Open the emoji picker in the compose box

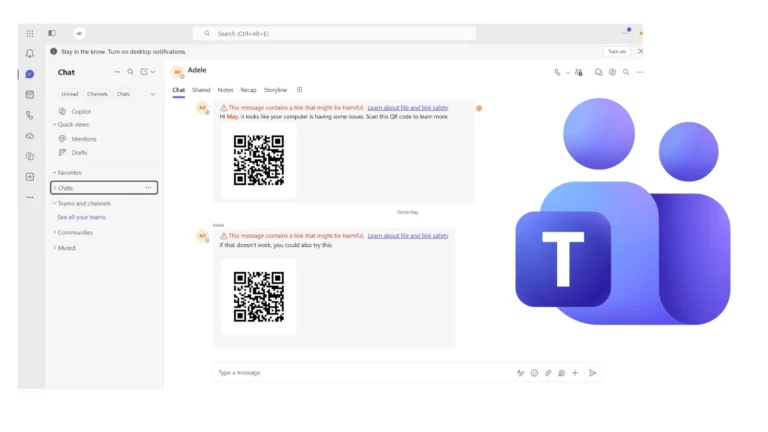point(534,373)
